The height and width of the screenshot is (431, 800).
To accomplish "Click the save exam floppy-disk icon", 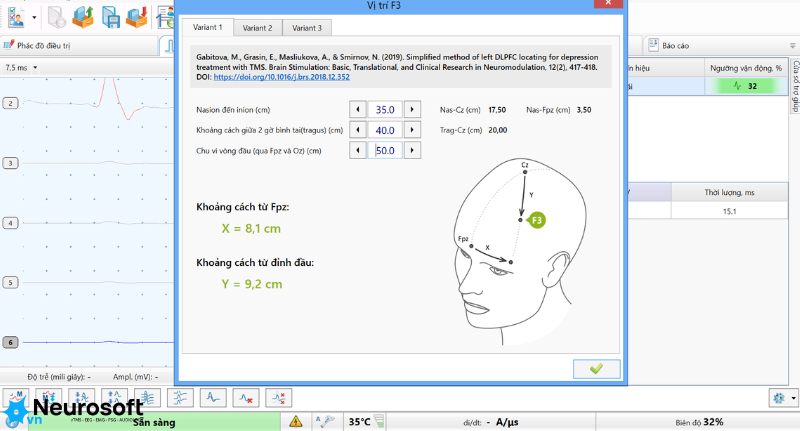I will pos(111,17).
